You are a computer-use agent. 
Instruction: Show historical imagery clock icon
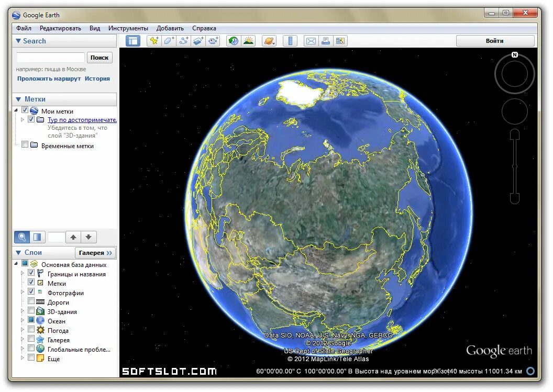[x=233, y=41]
